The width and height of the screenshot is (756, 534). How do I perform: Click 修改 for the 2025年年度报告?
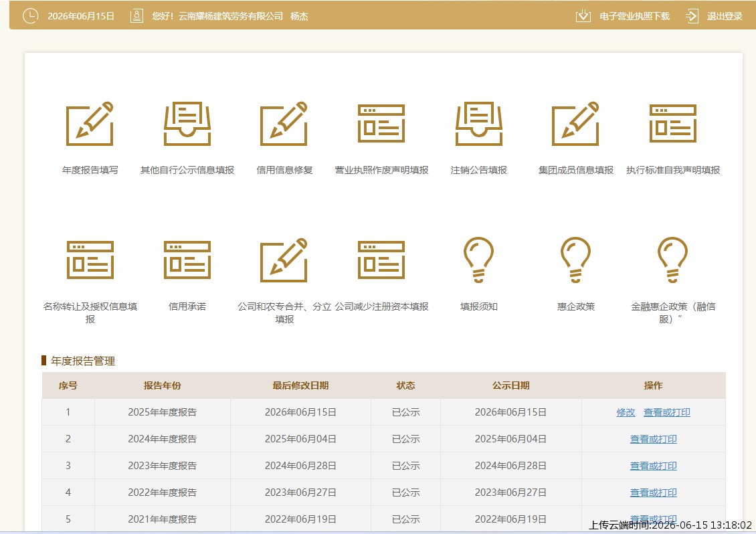pyautogui.click(x=626, y=412)
